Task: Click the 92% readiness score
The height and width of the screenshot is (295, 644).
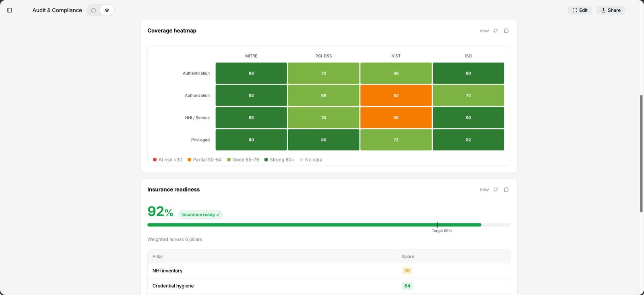Action: point(160,211)
